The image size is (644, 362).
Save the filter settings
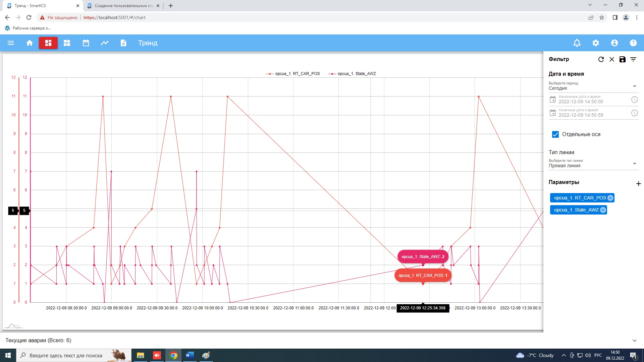tap(623, 59)
